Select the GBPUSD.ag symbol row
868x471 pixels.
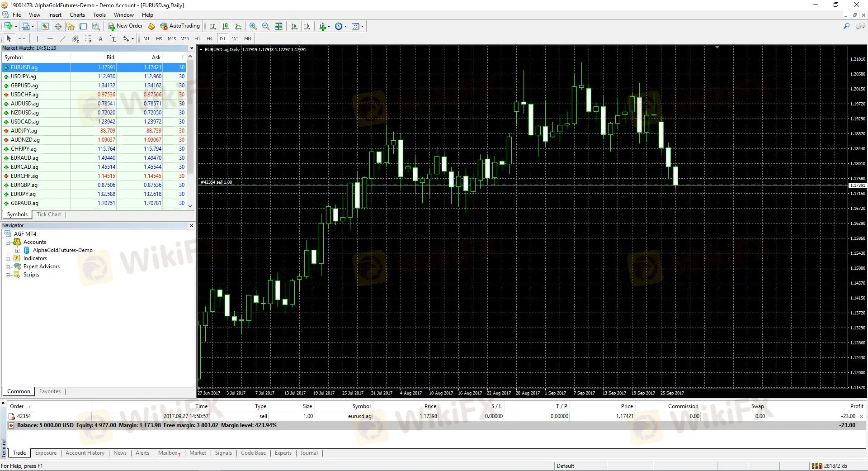(x=94, y=86)
